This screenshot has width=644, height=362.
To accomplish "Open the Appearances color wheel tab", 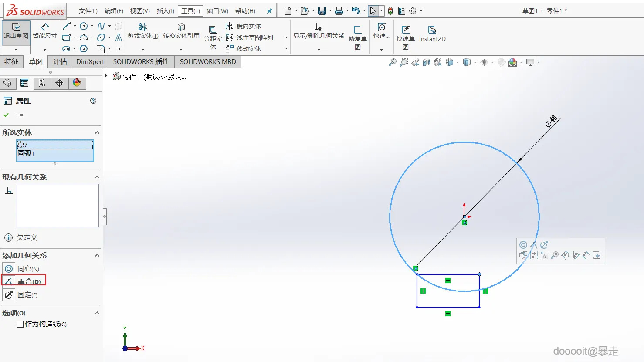I will coord(77,83).
